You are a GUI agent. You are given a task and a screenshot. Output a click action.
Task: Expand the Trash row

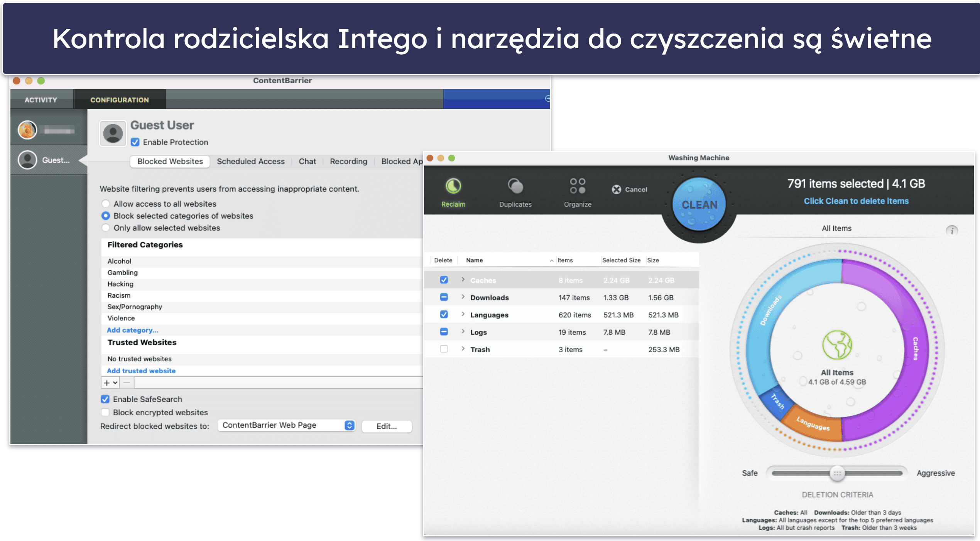(463, 349)
